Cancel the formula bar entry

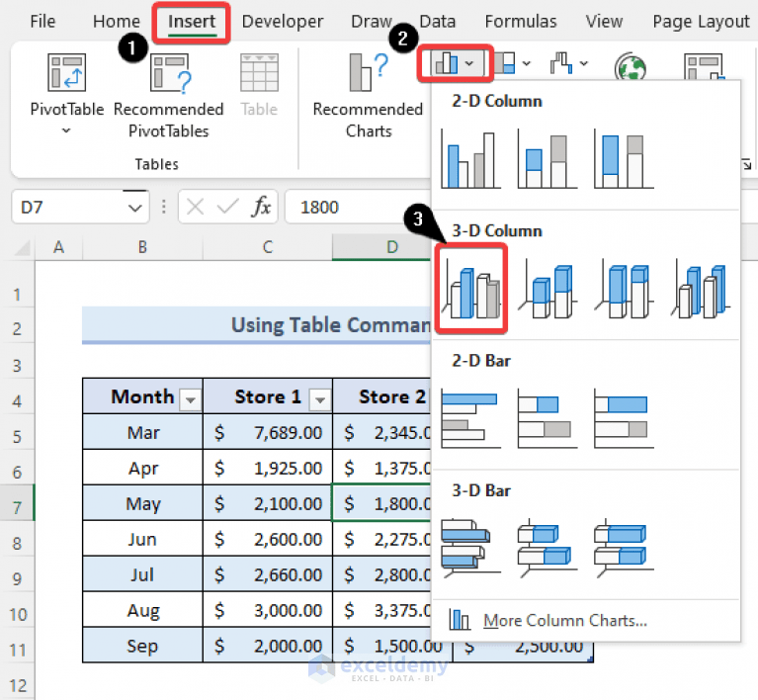click(x=195, y=207)
